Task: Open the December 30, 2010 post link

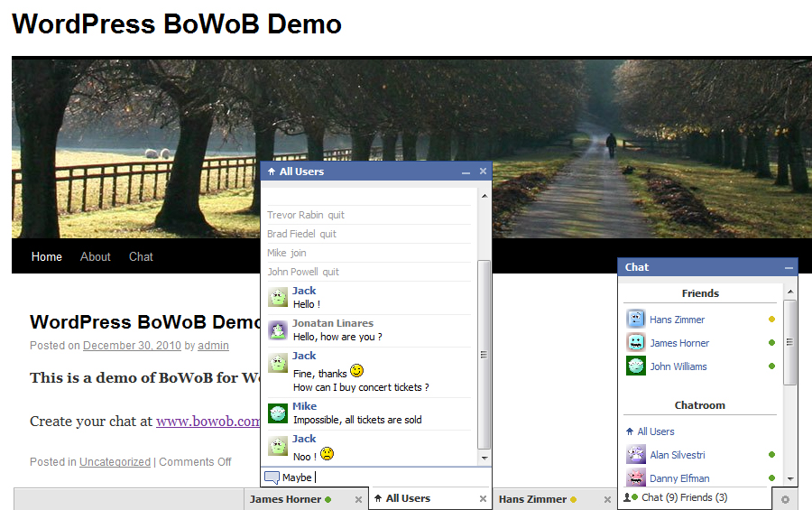Action: pos(132,345)
